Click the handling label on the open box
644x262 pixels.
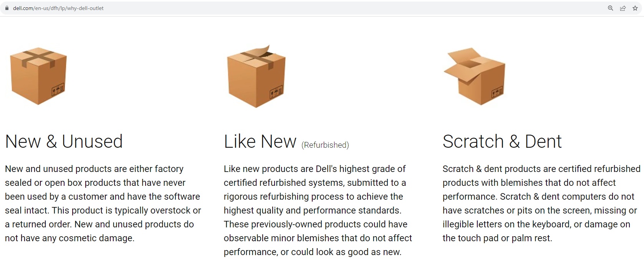(497, 92)
